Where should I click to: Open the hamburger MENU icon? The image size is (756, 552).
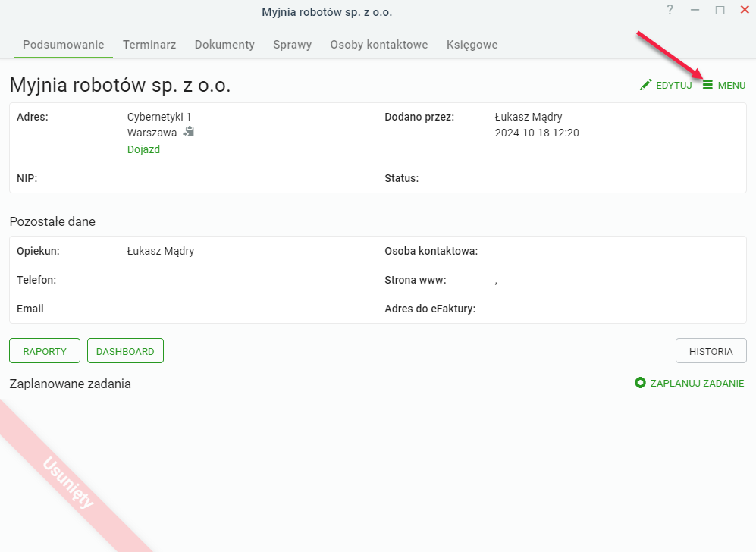[x=707, y=85]
